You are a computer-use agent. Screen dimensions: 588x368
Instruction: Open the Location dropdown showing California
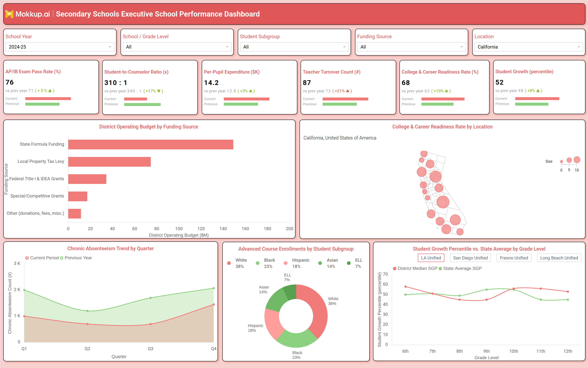point(529,47)
